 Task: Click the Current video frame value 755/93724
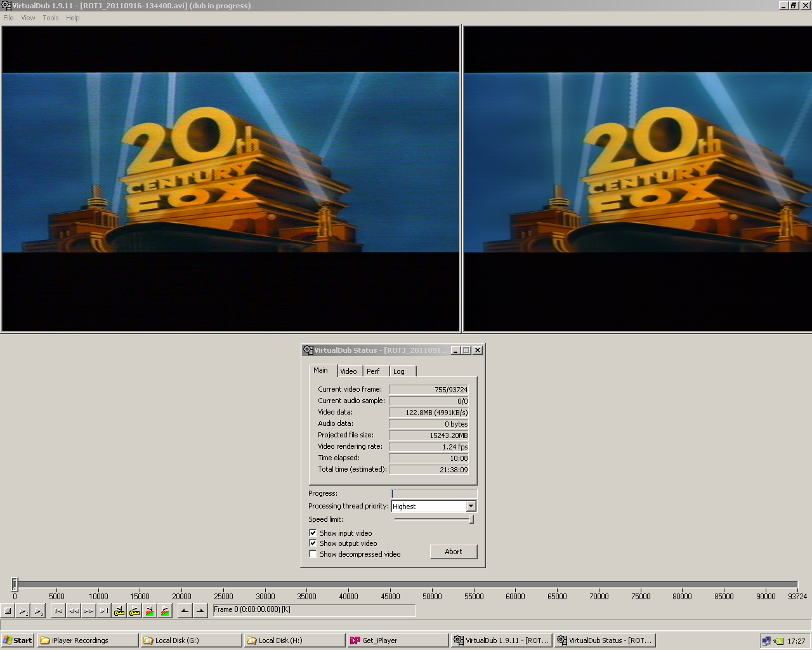[x=429, y=390]
